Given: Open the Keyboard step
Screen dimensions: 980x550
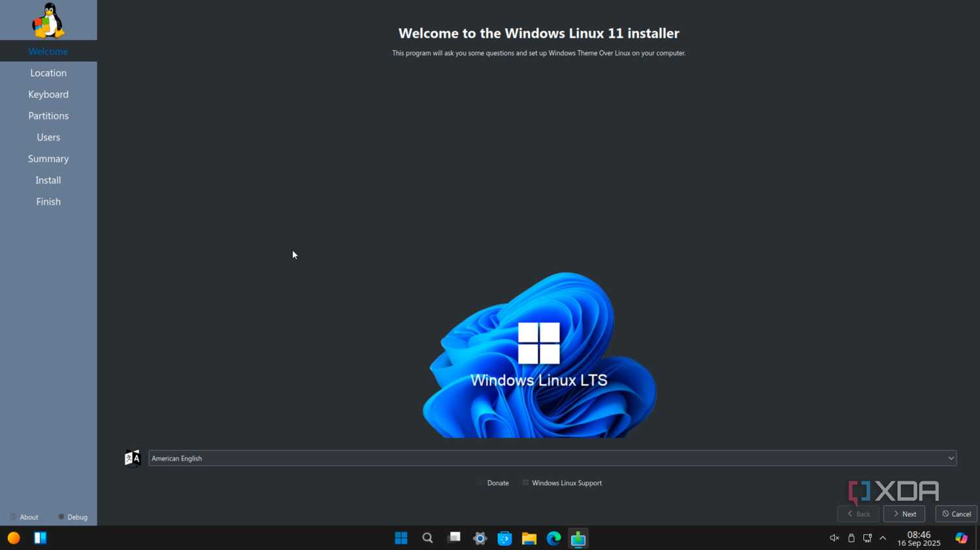Looking at the screenshot, I should [x=48, y=94].
